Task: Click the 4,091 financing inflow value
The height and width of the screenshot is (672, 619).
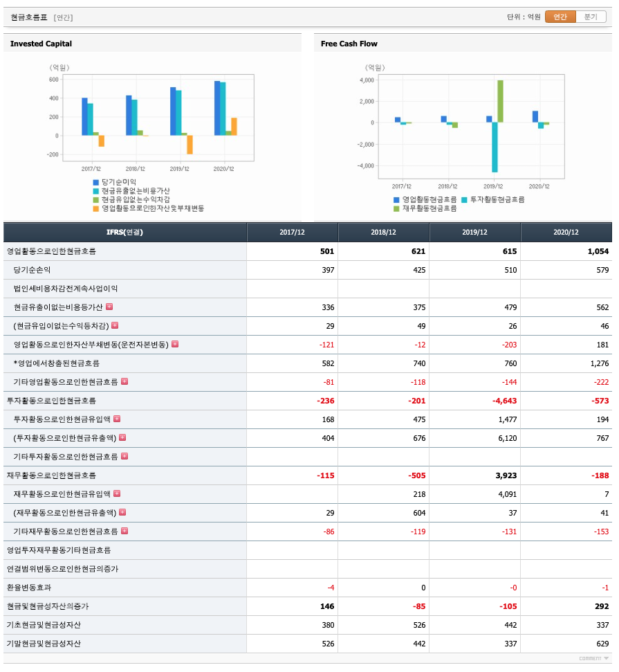Action: point(508,494)
